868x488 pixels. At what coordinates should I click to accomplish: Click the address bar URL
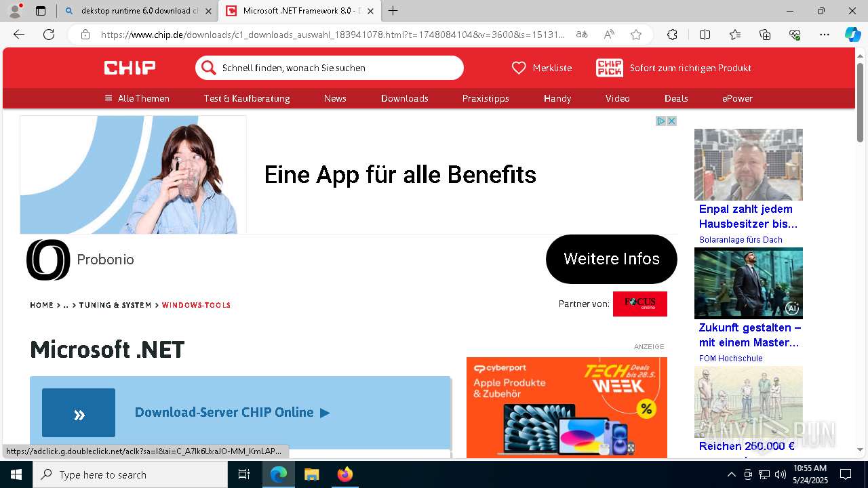pyautogui.click(x=332, y=35)
